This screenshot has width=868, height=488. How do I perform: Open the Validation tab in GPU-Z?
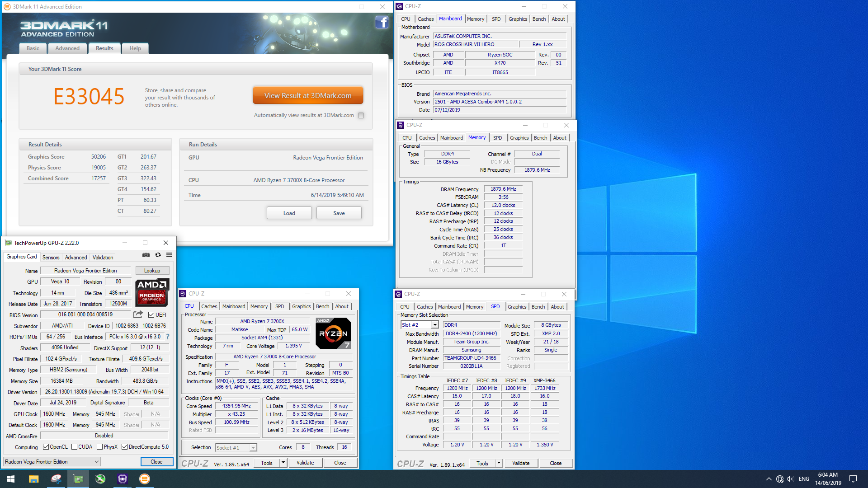pos(103,258)
